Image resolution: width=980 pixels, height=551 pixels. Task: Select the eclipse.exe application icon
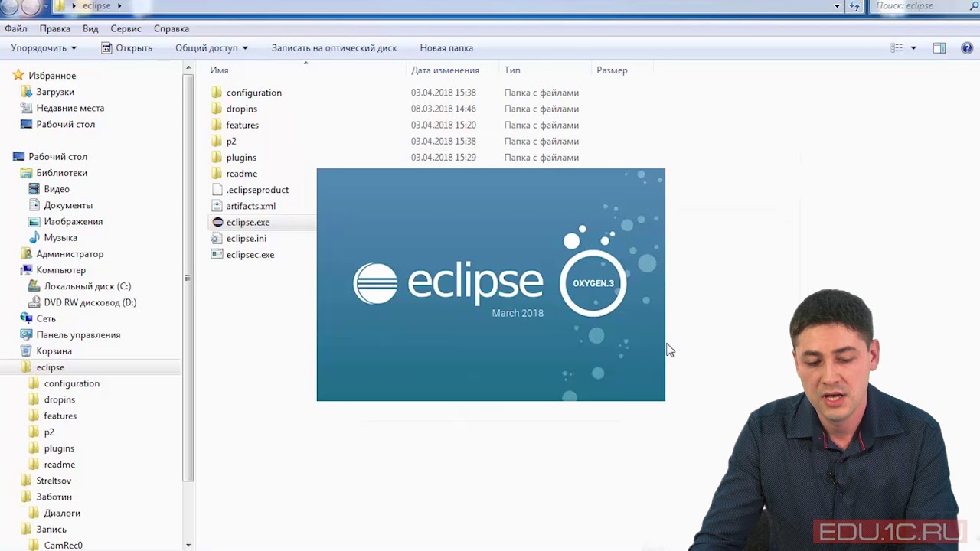point(217,222)
